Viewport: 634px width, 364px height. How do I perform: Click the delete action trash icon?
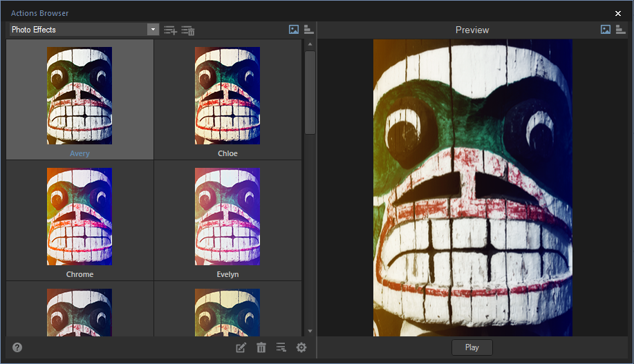[x=261, y=347]
